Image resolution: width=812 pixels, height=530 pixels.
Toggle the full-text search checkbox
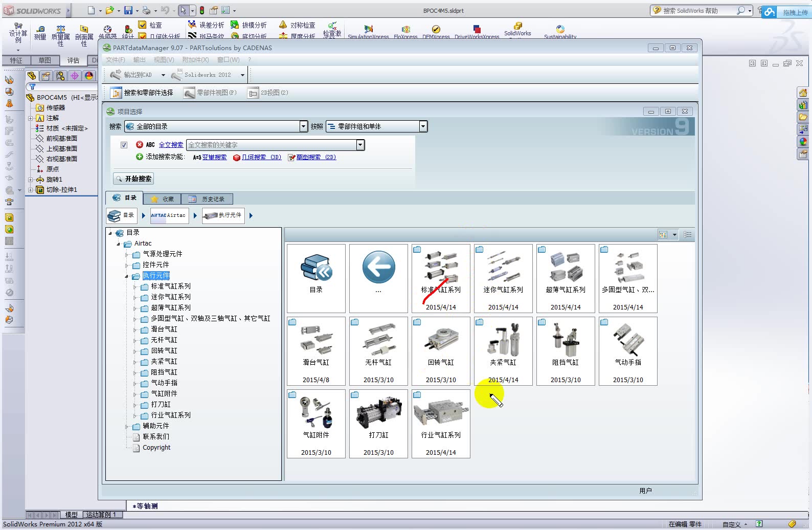tap(124, 145)
